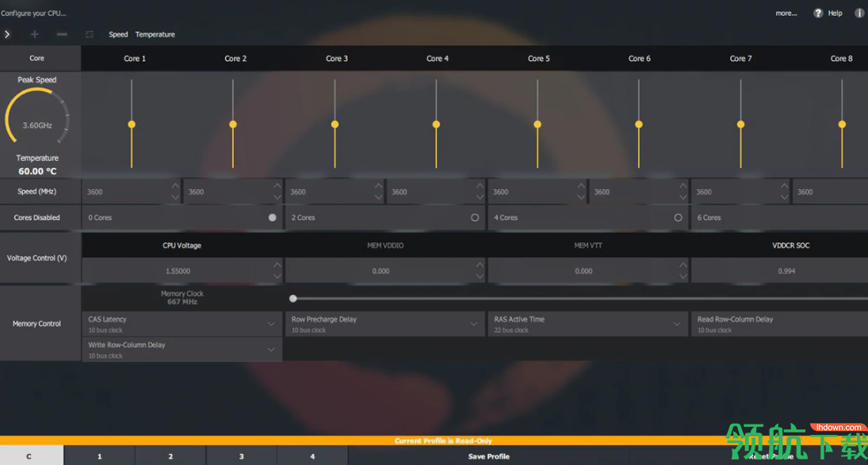Click the square view icon in toolbar
The width and height of the screenshot is (868, 465).
(x=89, y=34)
